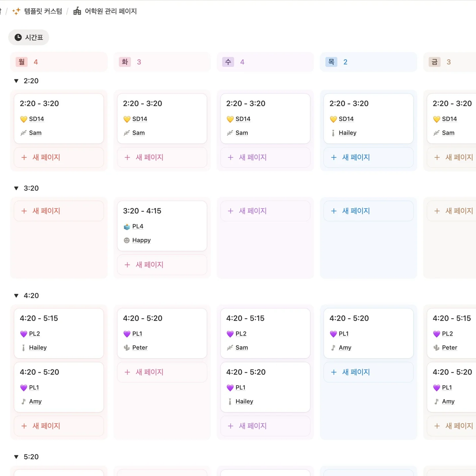The height and width of the screenshot is (476, 476).
Task: Click the yellow heart icon on Monday's SD14 card
Action: 24,119
